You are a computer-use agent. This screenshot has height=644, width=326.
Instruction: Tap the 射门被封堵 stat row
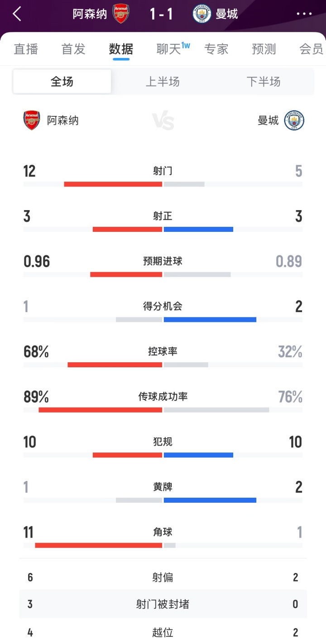tap(163, 604)
